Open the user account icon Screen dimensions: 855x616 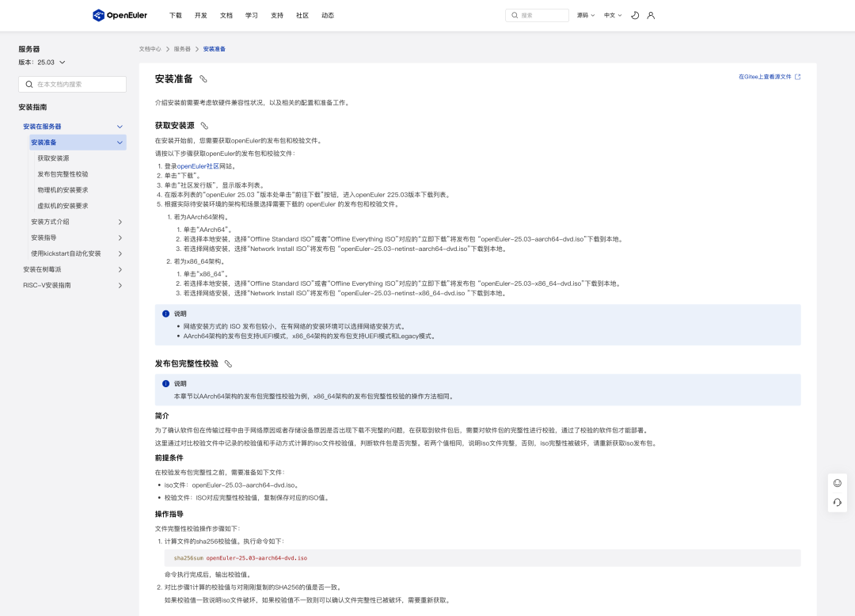tap(651, 15)
